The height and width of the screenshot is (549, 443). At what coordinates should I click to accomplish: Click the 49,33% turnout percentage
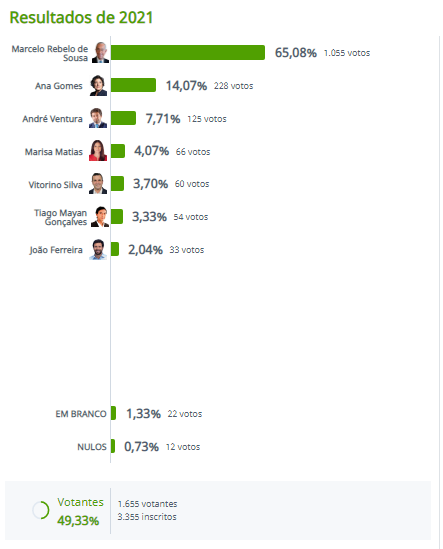pos(78,521)
